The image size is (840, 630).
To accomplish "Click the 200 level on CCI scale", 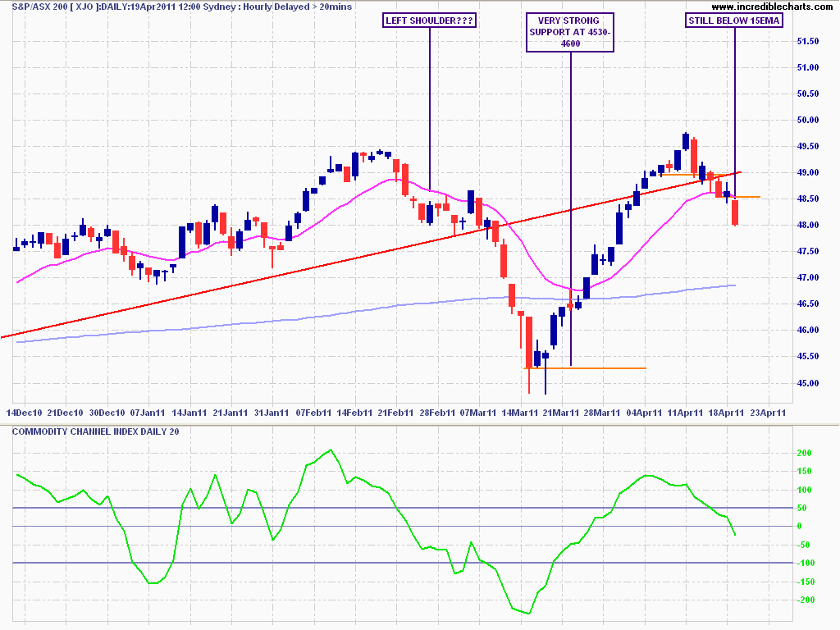I will click(804, 453).
